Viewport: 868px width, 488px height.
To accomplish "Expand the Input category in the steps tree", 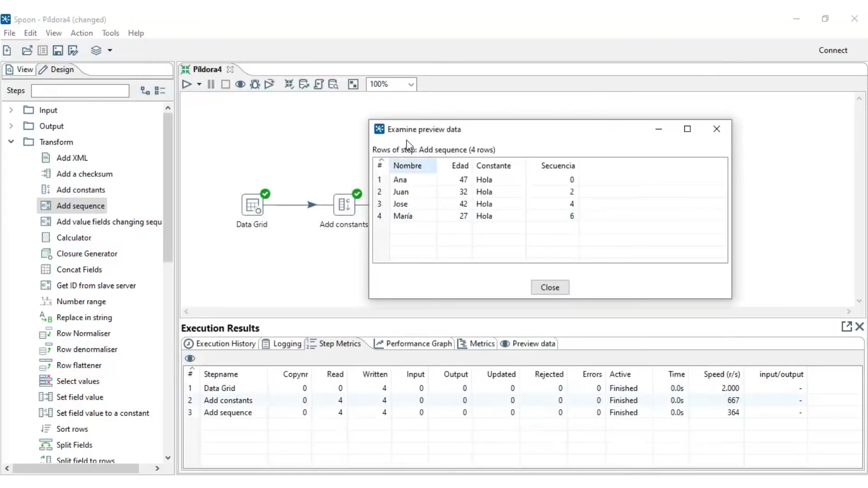I will click(x=10, y=109).
